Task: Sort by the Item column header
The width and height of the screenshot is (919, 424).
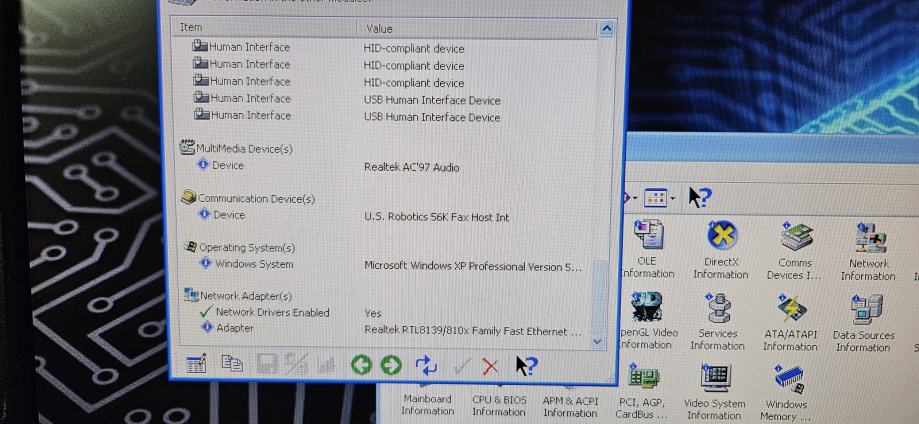Action: [264, 28]
